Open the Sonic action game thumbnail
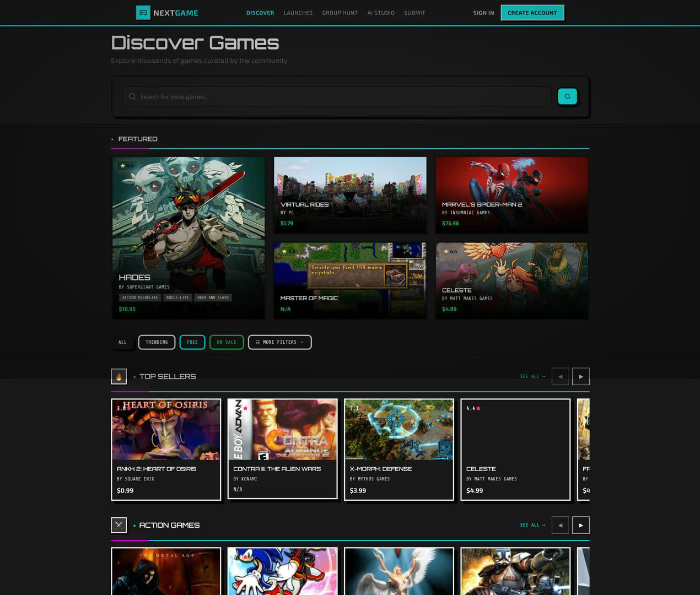This screenshot has width=700, height=595. (x=282, y=571)
